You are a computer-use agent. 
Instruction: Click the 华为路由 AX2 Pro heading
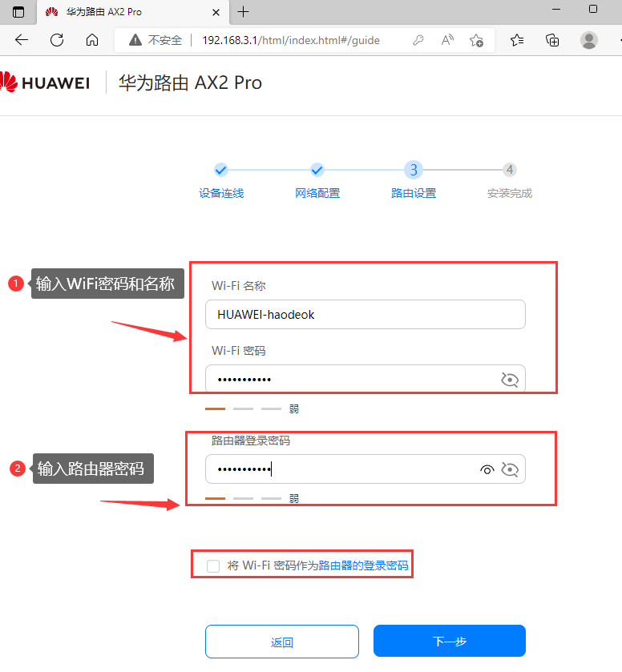click(190, 82)
